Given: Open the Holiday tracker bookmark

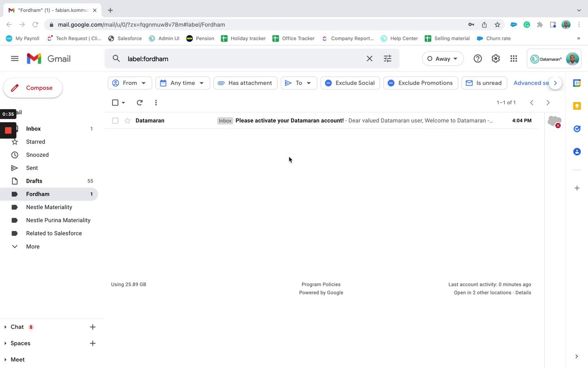Looking at the screenshot, I should tap(243, 38).
